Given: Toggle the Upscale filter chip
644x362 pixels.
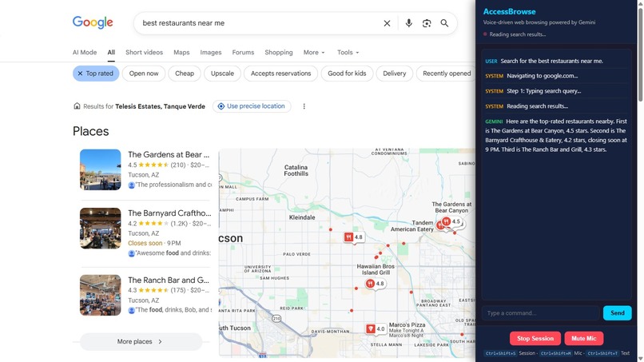Looking at the screenshot, I should click(222, 74).
